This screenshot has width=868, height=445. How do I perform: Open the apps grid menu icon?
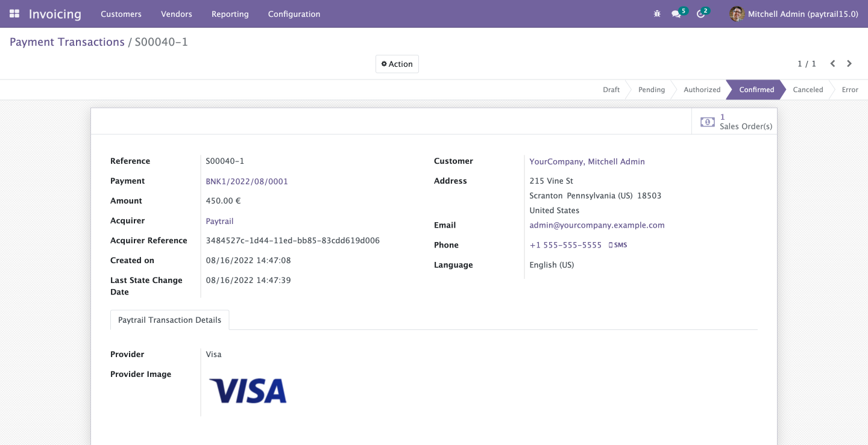click(14, 13)
